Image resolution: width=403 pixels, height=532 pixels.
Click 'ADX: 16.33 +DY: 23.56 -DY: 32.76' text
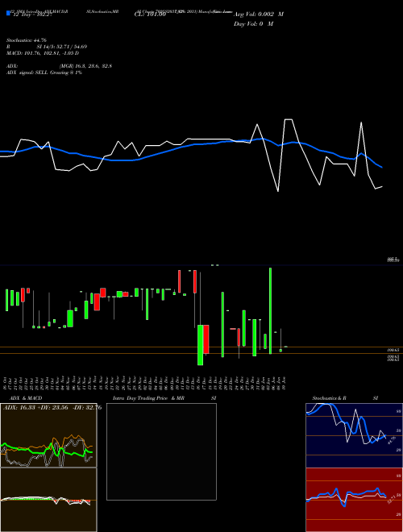(52, 407)
